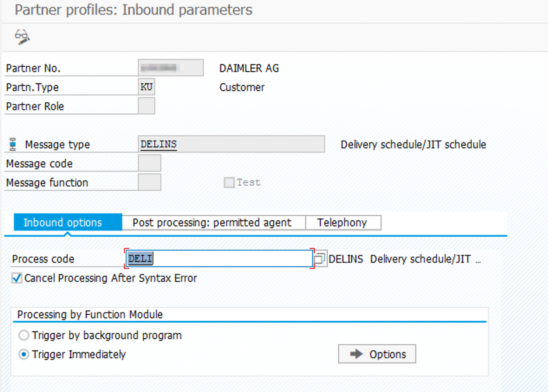
Task: Click the Display/Change glasses-pencil icon
Action: [x=22, y=37]
